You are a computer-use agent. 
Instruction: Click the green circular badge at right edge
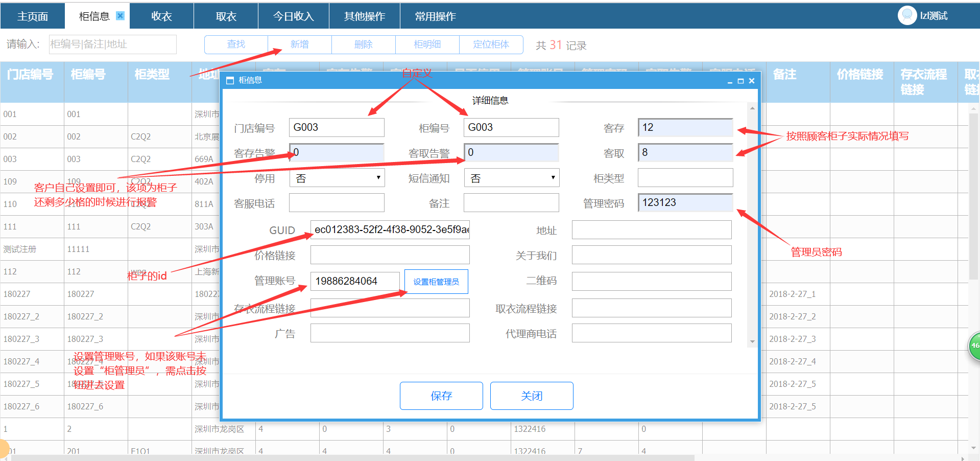[974, 346]
